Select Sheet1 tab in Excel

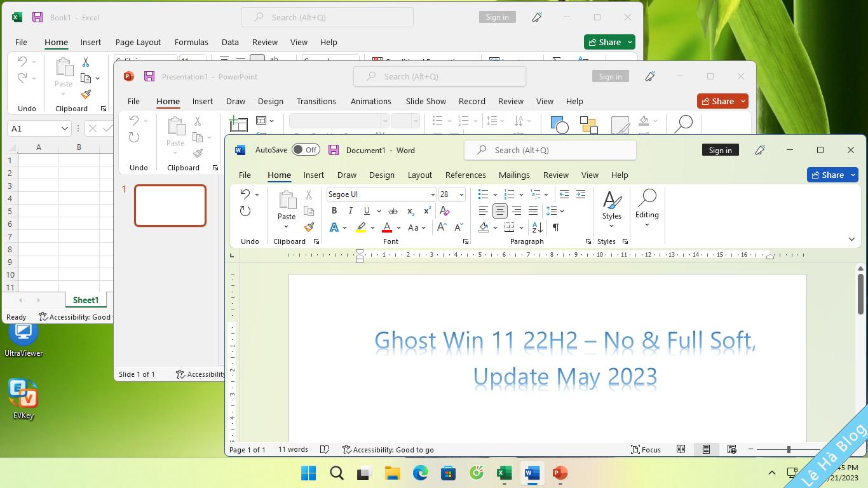[x=85, y=300]
